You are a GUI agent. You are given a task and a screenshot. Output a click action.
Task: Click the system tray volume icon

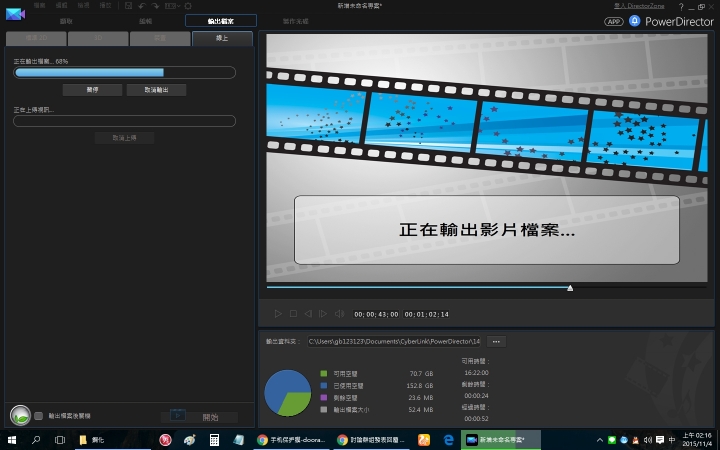[647, 440]
